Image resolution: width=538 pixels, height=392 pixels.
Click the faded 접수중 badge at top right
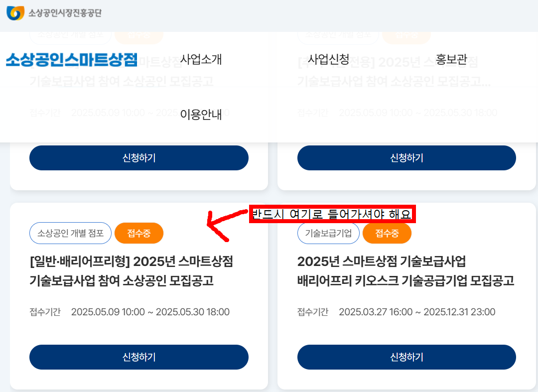[406, 36]
